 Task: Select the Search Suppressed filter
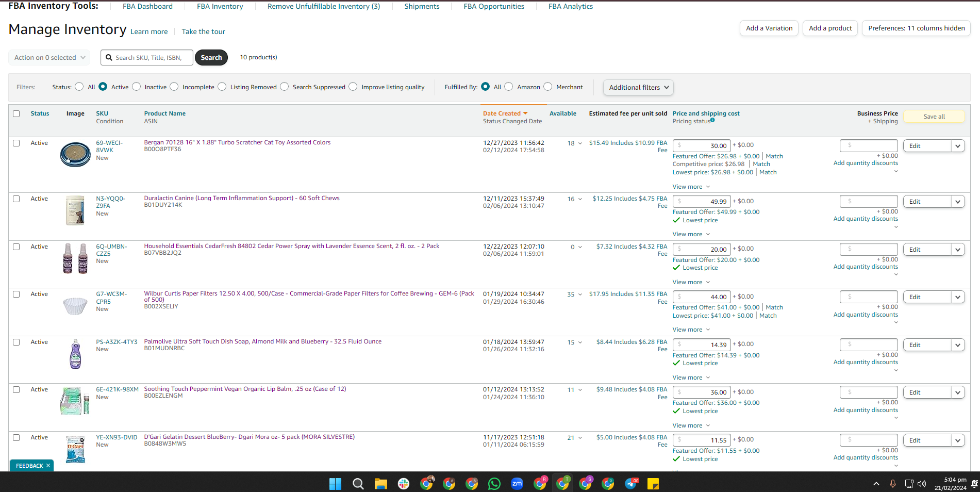285,87
